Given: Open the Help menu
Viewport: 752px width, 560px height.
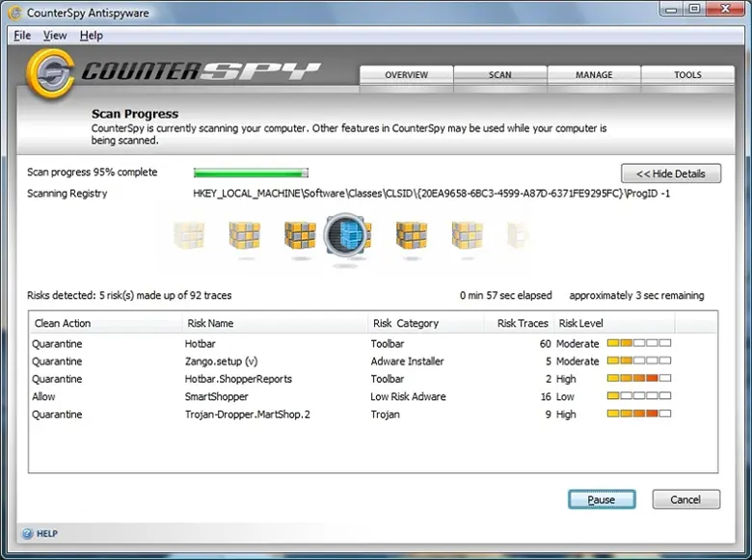Looking at the screenshot, I should (x=92, y=36).
